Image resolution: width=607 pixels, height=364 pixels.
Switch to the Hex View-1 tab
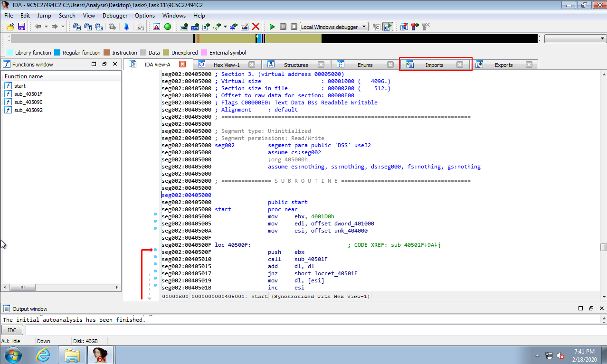(227, 65)
